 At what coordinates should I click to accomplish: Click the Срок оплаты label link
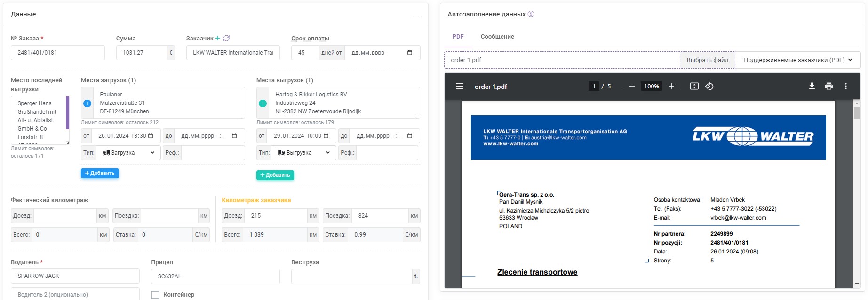tap(310, 39)
